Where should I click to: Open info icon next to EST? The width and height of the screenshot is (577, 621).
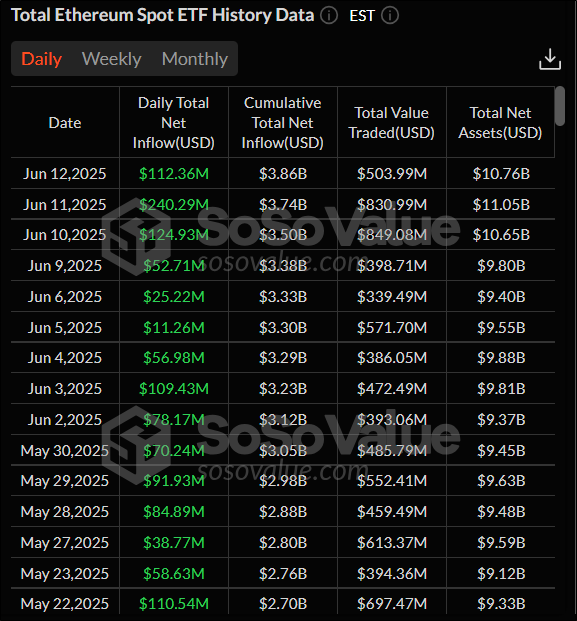pyautogui.click(x=390, y=16)
